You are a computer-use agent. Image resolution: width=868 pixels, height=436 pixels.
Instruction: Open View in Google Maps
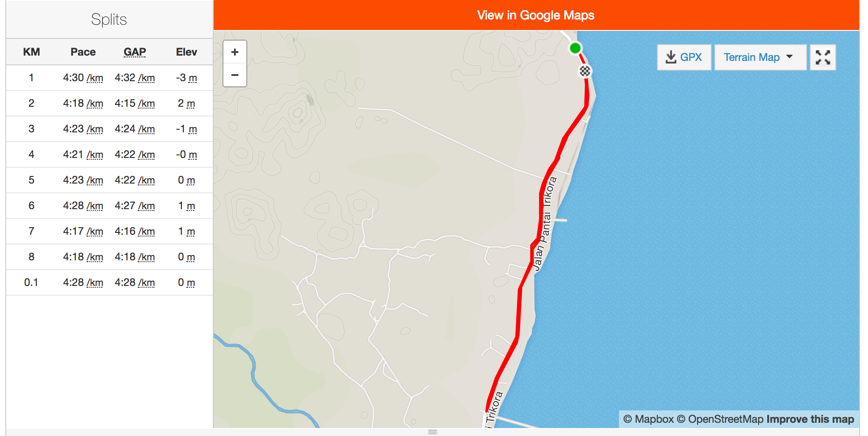(x=536, y=15)
